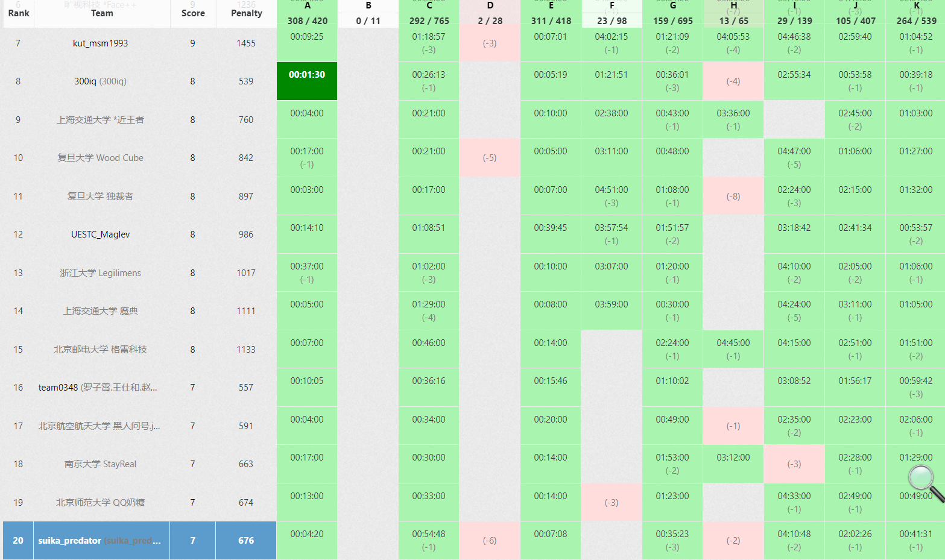Click the highlighted suika_predator team row
This screenshot has width=945, height=560.
click(100, 541)
